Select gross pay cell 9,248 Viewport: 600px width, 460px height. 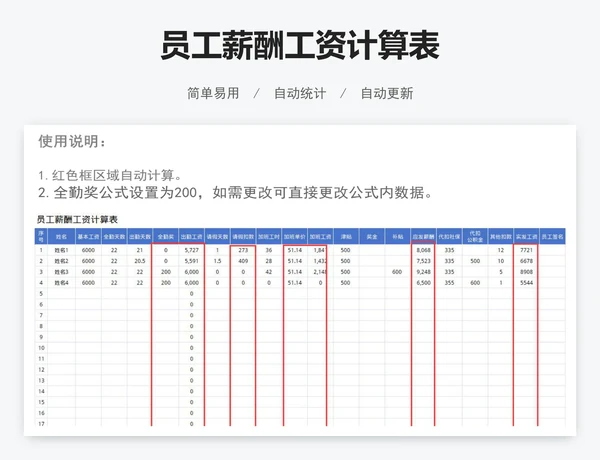[x=423, y=272]
